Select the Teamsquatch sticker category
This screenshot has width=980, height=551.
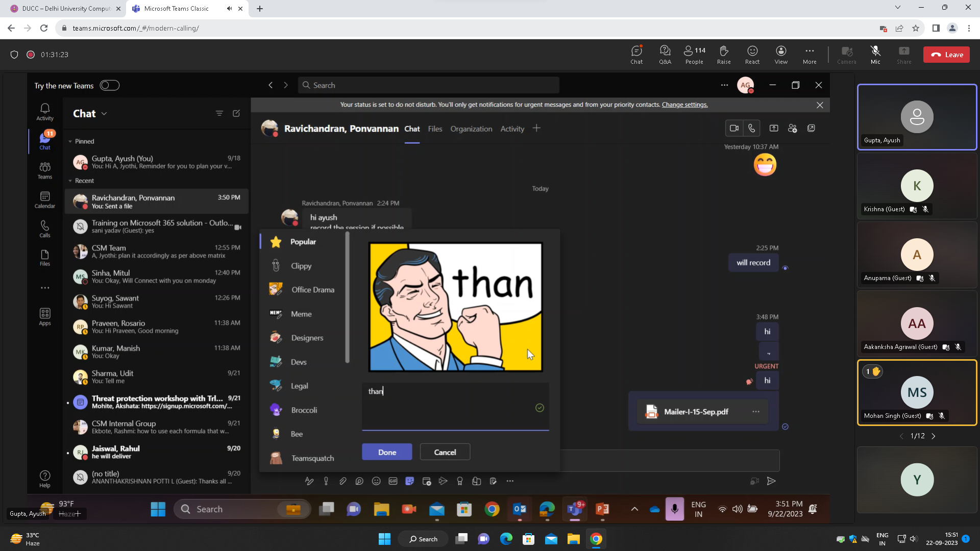303,458
